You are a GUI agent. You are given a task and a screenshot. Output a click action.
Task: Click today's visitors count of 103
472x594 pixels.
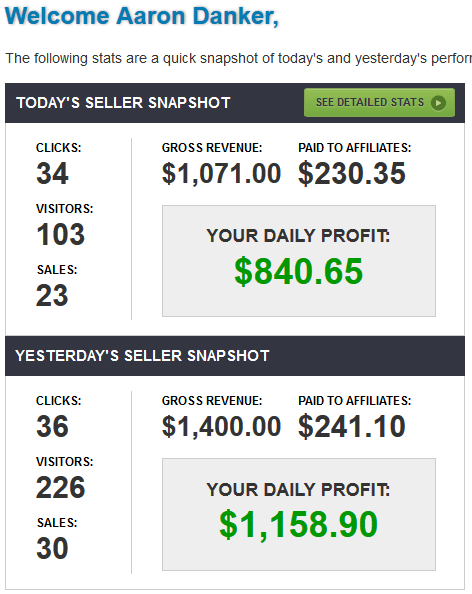[61, 234]
